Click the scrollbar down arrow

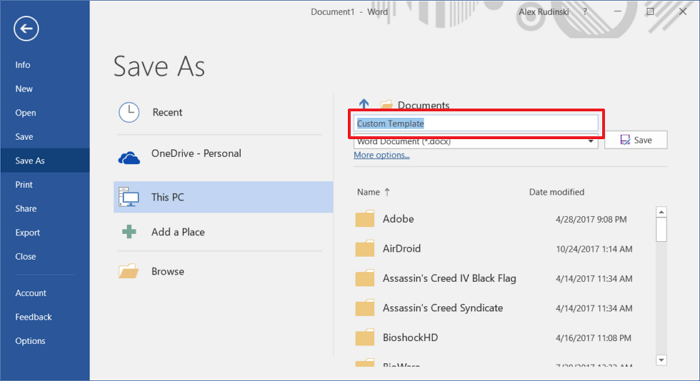(661, 360)
